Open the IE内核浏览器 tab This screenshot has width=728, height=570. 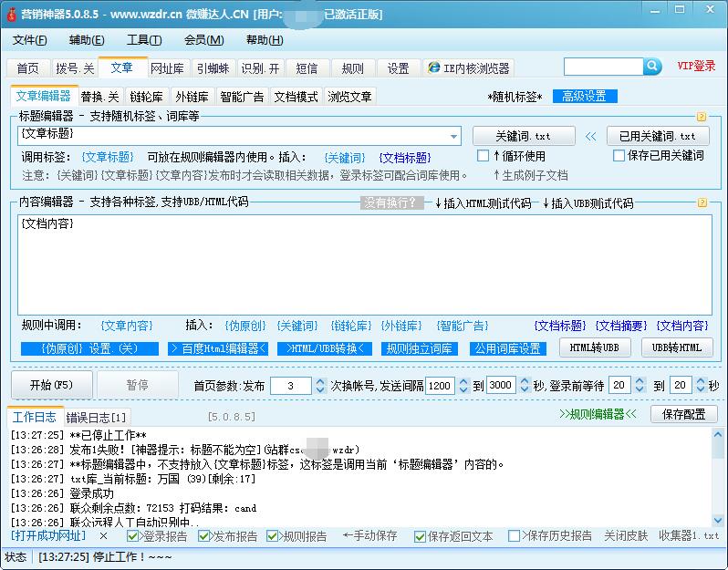coord(469,68)
